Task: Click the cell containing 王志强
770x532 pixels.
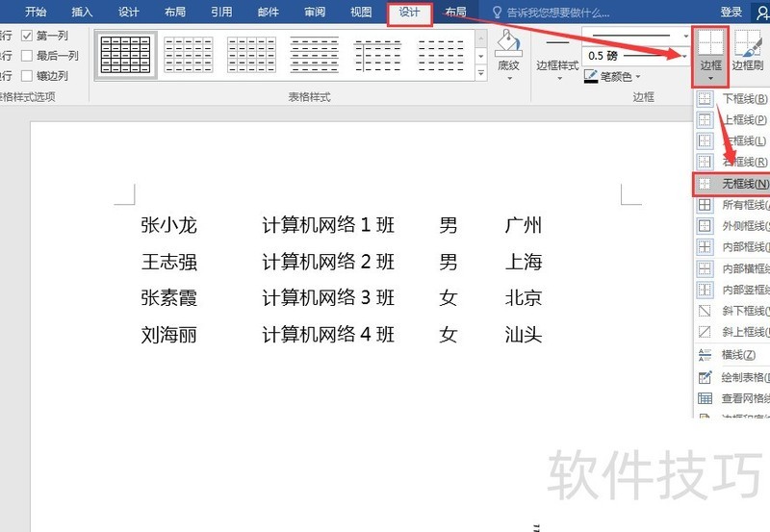Action: (x=169, y=262)
